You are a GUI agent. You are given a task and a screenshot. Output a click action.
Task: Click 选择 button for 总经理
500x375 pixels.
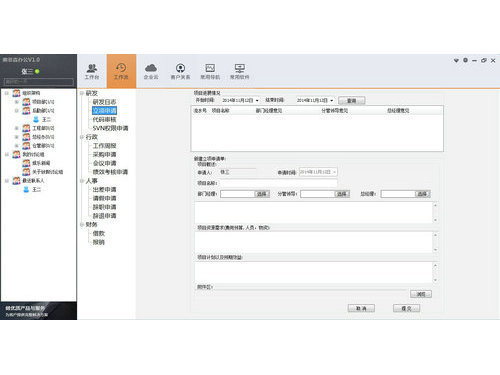423,194
